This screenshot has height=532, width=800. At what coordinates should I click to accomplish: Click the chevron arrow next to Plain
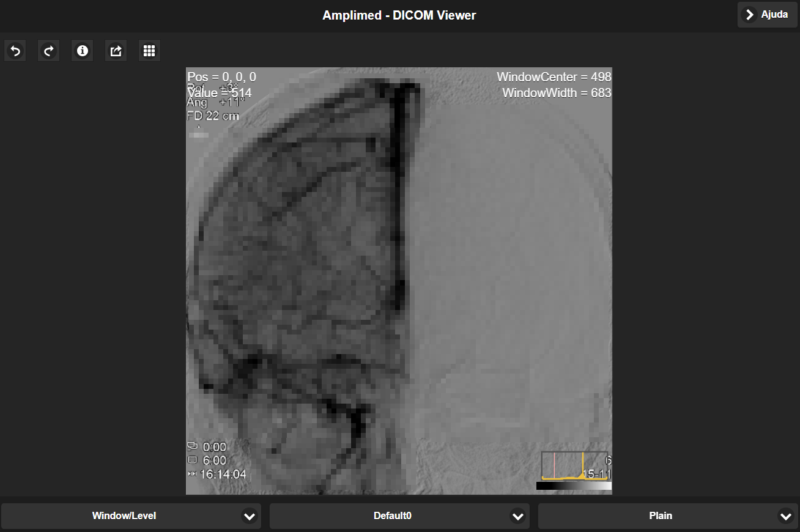coord(786,516)
